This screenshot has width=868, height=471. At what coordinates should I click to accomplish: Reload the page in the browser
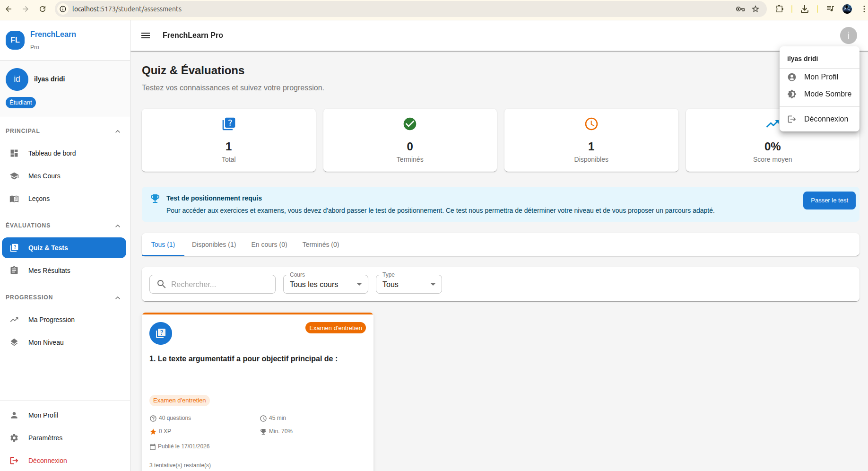pos(43,9)
